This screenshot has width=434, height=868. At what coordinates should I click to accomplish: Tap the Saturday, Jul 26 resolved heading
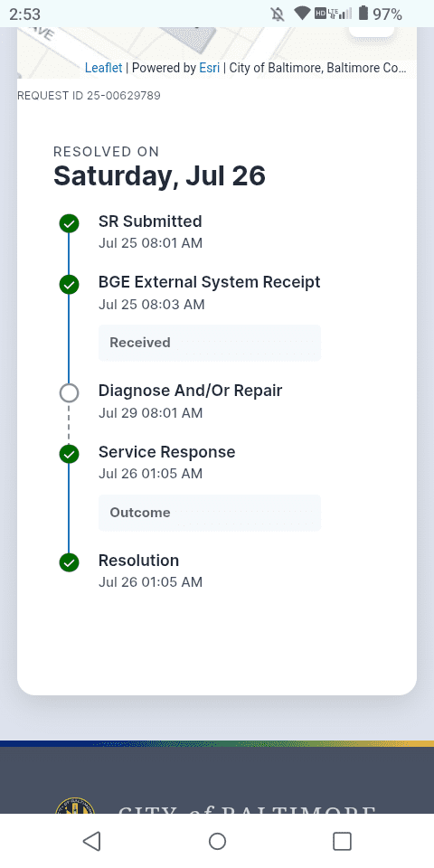[x=159, y=175]
